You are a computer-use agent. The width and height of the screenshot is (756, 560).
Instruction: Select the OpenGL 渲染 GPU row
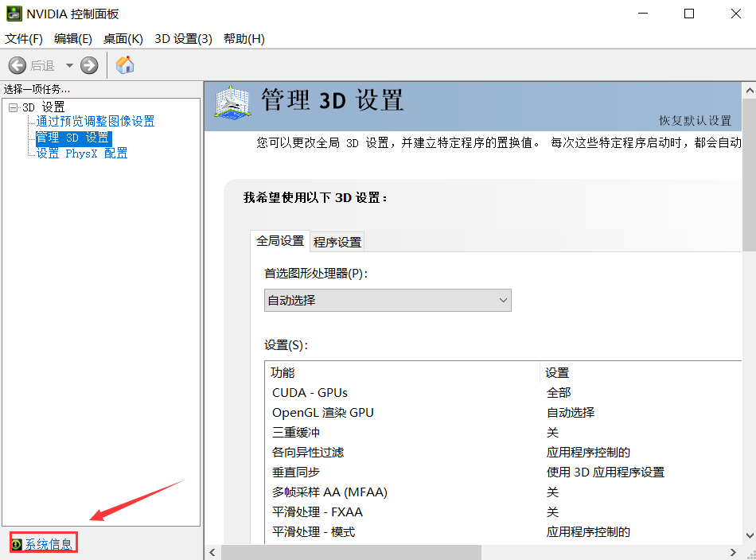tap(503, 413)
